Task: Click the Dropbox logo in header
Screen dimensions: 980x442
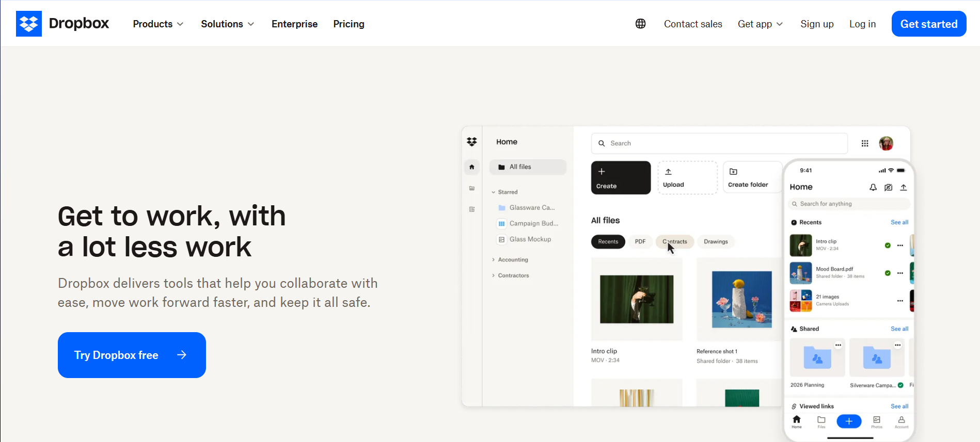Action: point(62,24)
